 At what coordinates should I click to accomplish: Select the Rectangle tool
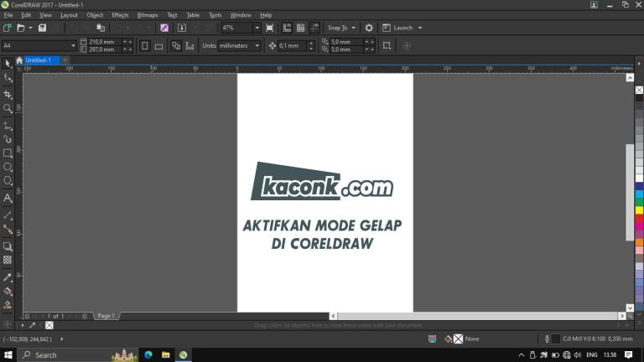8,153
